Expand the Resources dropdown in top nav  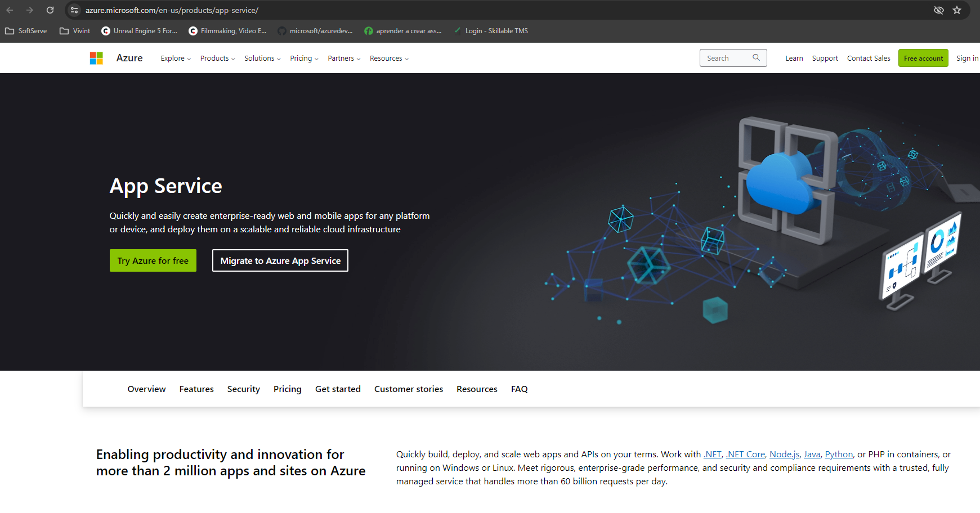[x=389, y=58]
